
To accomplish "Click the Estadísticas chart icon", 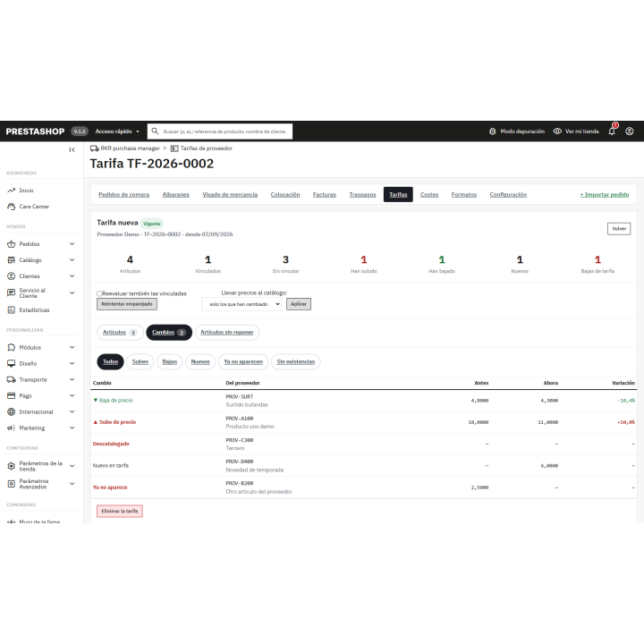I will (11, 310).
